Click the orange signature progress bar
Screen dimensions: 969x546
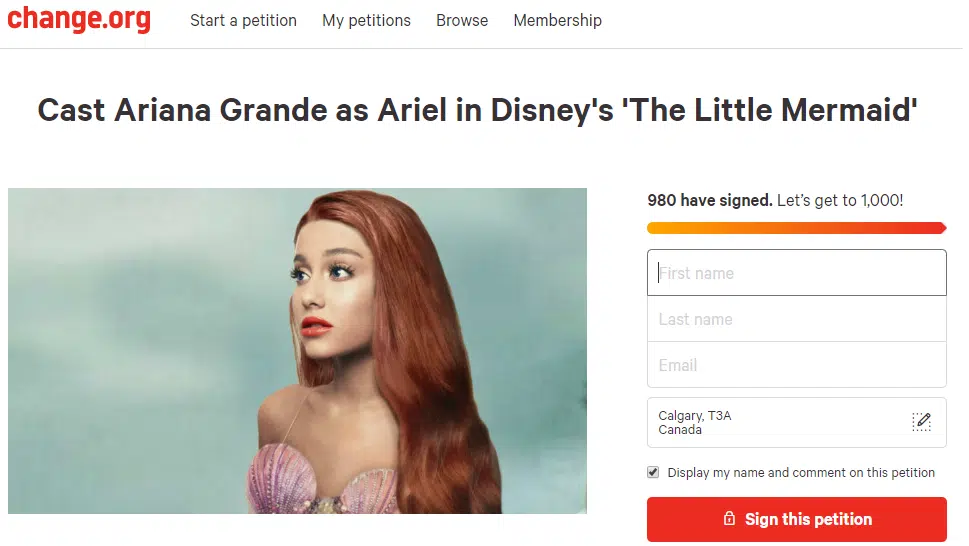click(796, 228)
